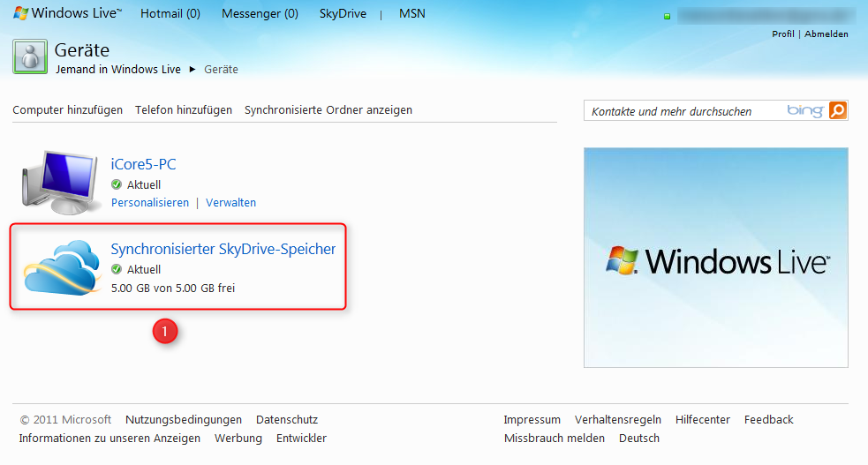Click the green check icon under iCore5-PC
This screenshot has height=465, width=868.
point(117,184)
